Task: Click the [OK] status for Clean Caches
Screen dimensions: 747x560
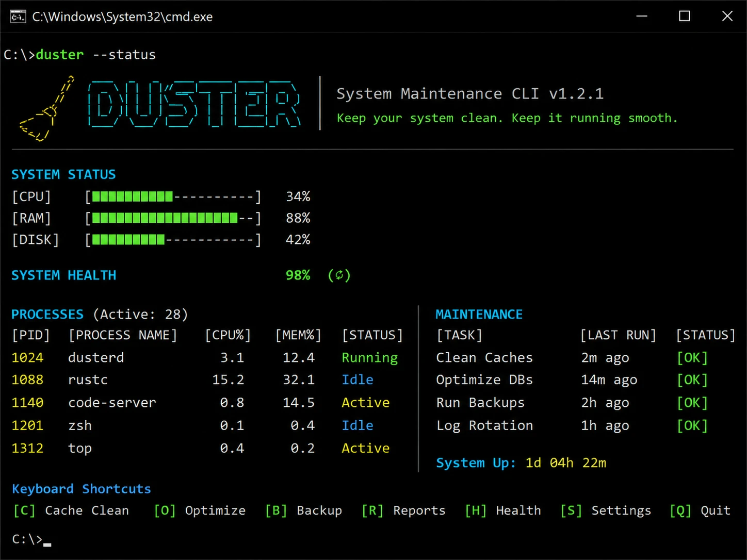Action: [692, 357]
